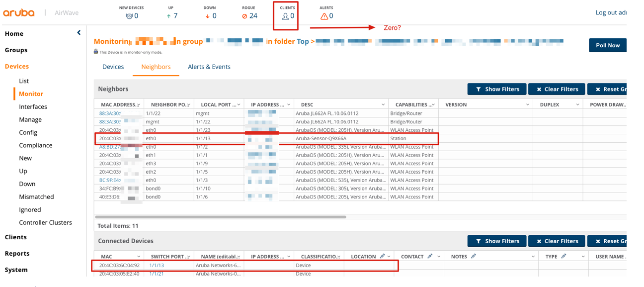Open the Reports menu
Viewport: 644px width, 287px height.
(17, 253)
